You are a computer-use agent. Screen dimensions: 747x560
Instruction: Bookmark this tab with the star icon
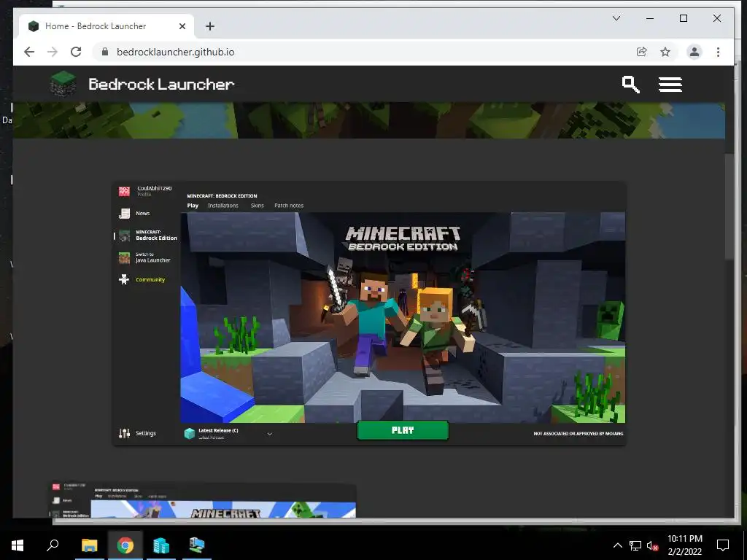point(665,52)
